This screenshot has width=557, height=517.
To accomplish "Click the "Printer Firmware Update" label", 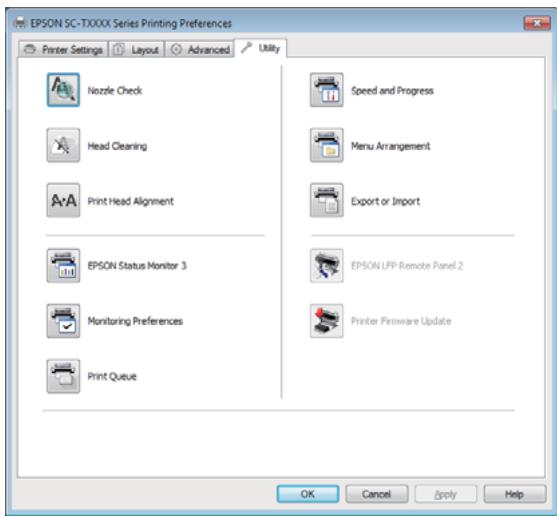I will (x=401, y=321).
